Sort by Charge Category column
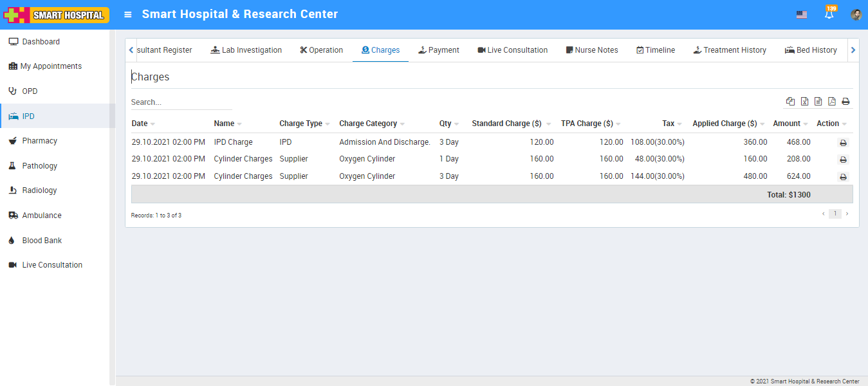 point(402,124)
